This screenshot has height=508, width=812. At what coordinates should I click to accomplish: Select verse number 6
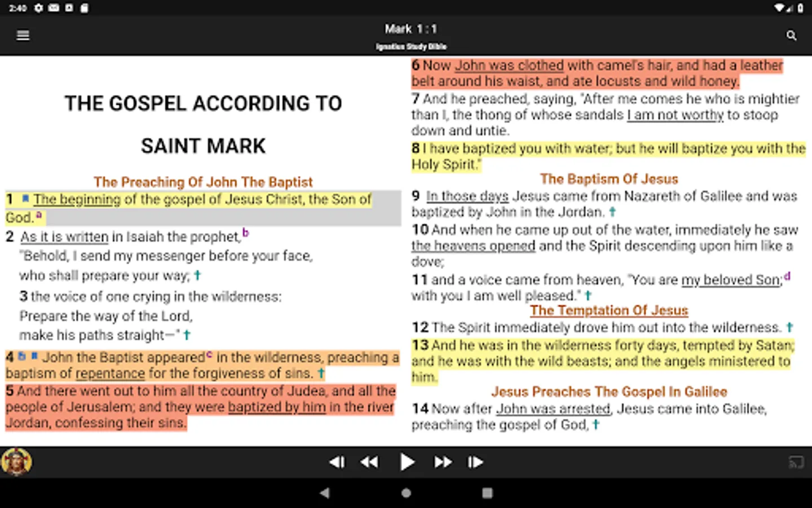(x=416, y=65)
